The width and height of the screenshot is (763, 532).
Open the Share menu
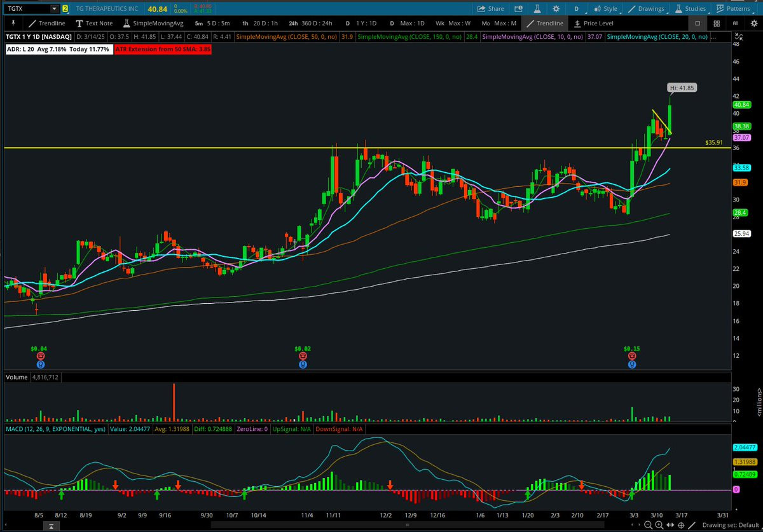click(490, 9)
